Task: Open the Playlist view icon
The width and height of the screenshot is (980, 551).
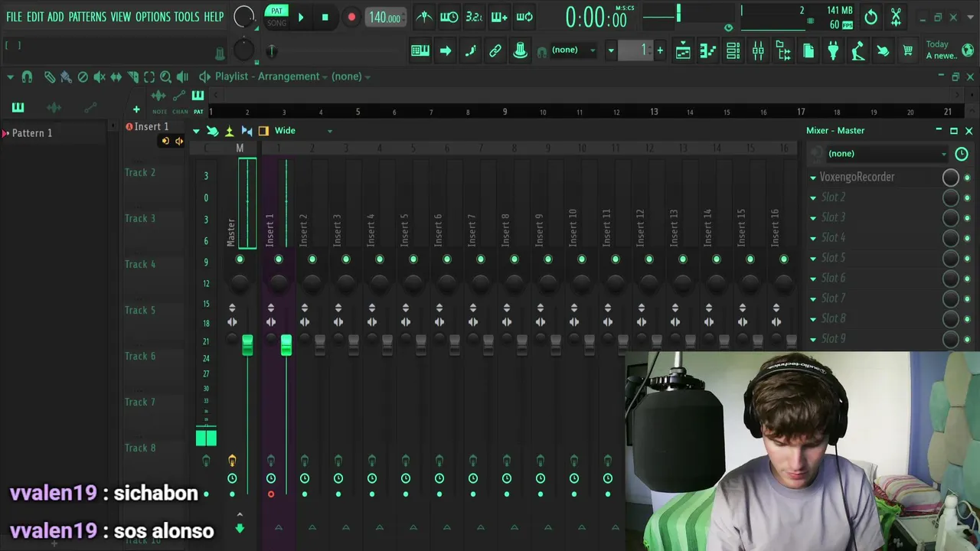Action: 683,51
